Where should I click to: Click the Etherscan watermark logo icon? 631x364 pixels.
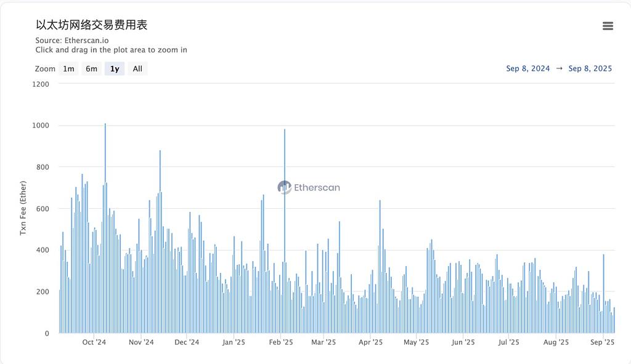point(284,187)
